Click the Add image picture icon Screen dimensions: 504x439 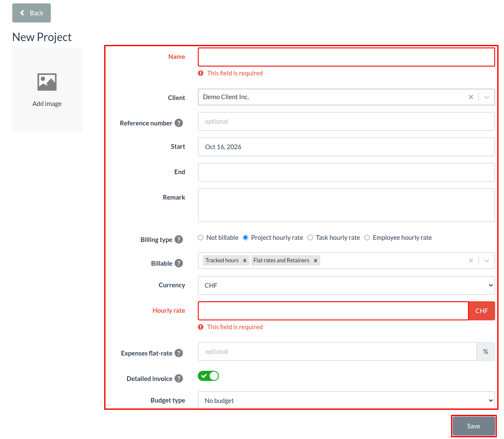(47, 82)
